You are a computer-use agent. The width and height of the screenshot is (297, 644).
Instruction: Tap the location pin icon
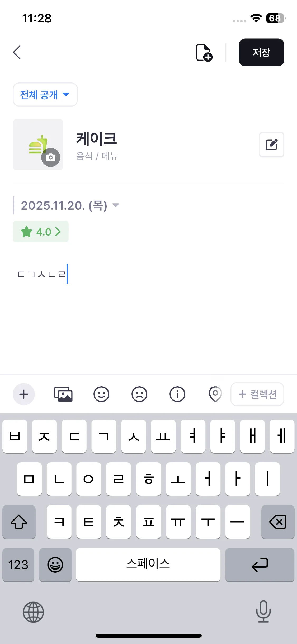[x=215, y=394]
